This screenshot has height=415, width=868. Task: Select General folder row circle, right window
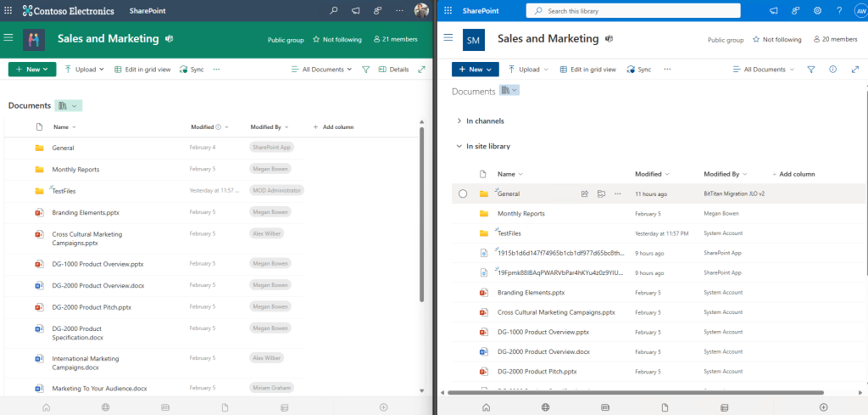point(463,194)
